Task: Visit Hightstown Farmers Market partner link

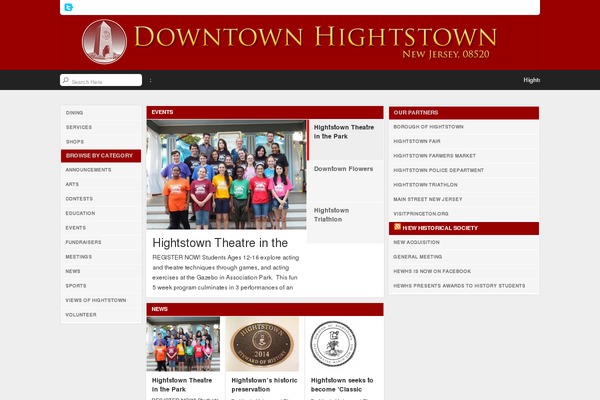Action: coord(435,156)
